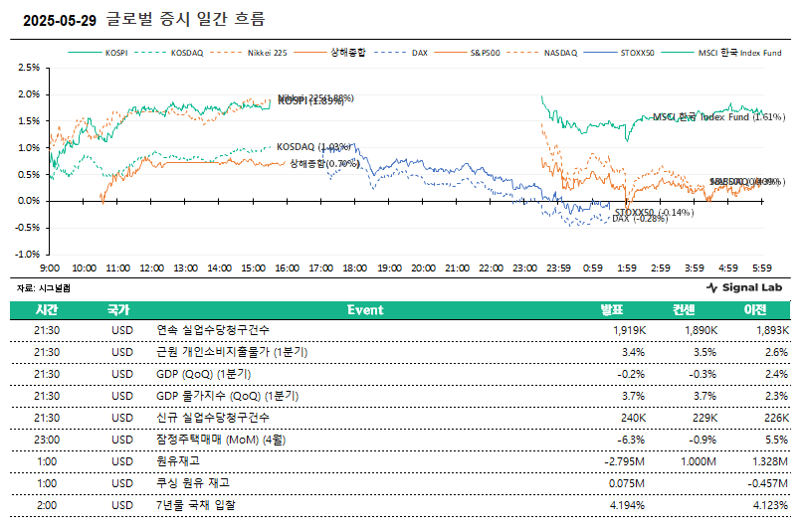Image resolution: width=801 pixels, height=532 pixels.
Task: Click the Event column header
Action: 365,310
